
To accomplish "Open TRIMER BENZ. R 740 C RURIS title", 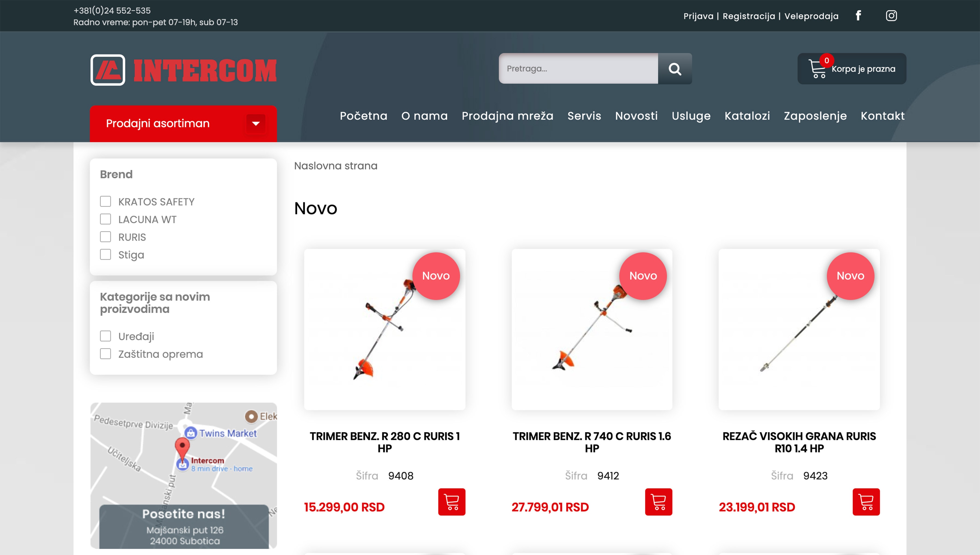I will (592, 442).
